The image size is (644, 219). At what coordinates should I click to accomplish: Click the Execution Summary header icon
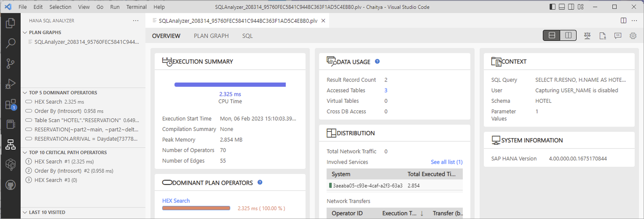point(167,62)
